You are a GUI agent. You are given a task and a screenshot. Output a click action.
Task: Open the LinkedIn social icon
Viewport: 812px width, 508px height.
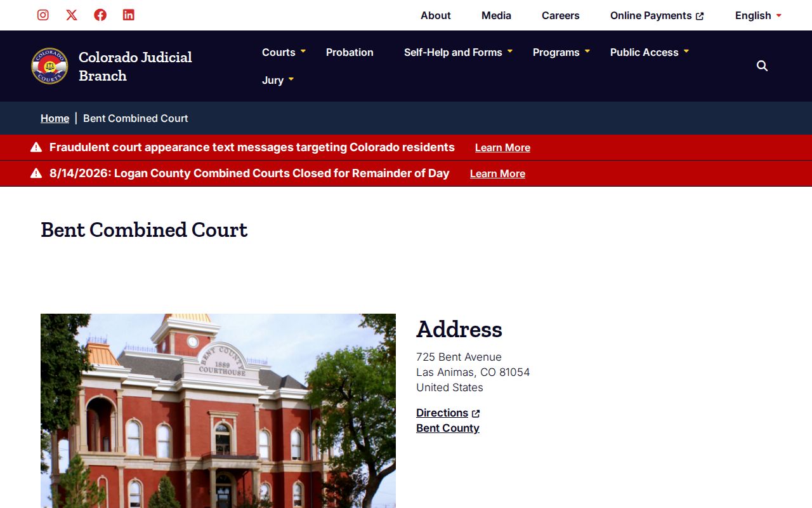(129, 15)
